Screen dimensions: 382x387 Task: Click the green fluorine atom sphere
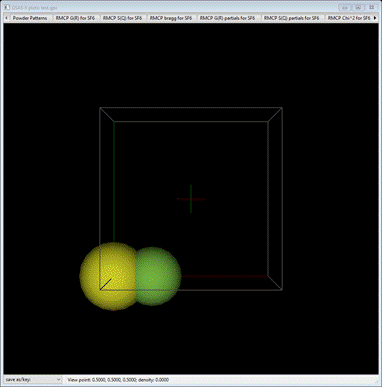pyautogui.click(x=159, y=276)
